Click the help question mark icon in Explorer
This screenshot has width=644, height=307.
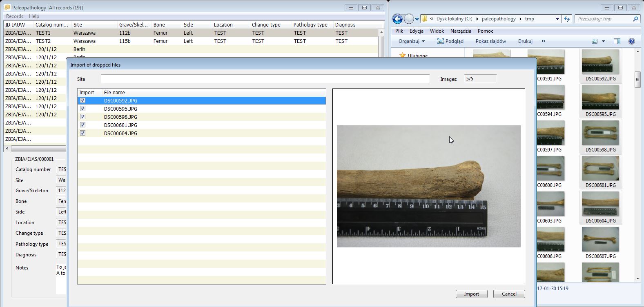click(632, 41)
